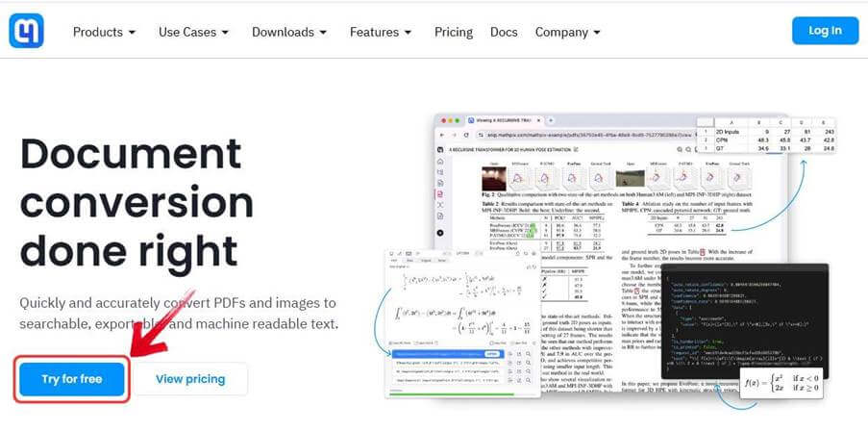The height and width of the screenshot is (431, 868).
Task: Click the Try for free button
Action: [x=72, y=379]
